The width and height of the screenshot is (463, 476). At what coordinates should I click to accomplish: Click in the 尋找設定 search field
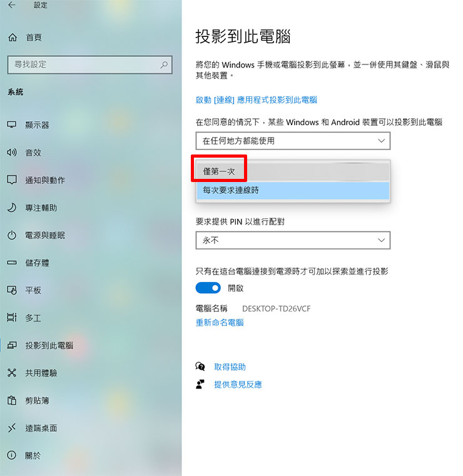point(90,64)
